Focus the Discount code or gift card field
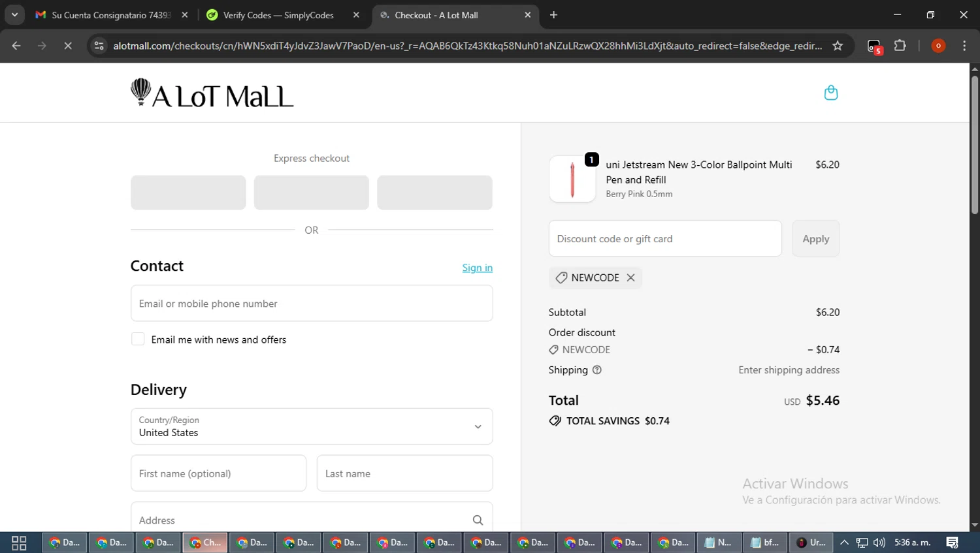Screen dimensions: 980x553 tap(665, 238)
